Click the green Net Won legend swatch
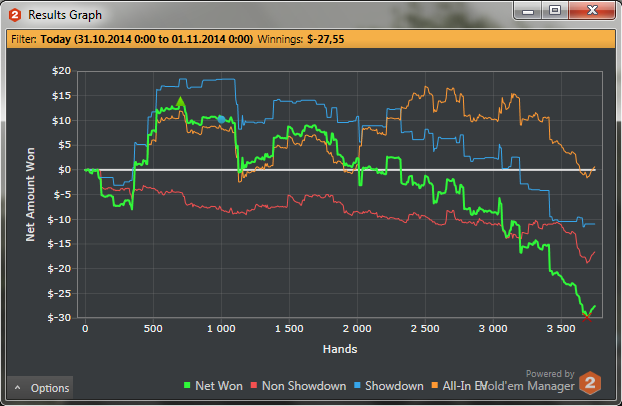This screenshot has width=622, height=406. click(187, 385)
